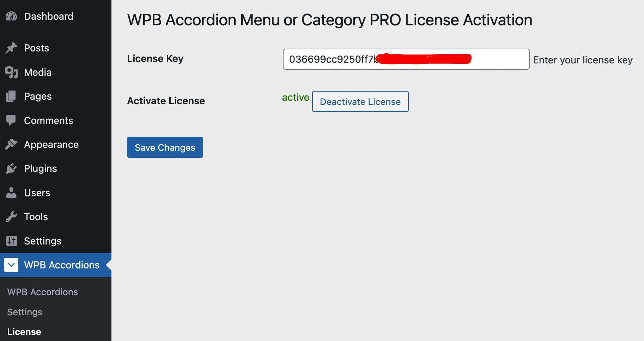Click the active status label
Image resolution: width=644 pixels, height=341 pixels.
296,98
